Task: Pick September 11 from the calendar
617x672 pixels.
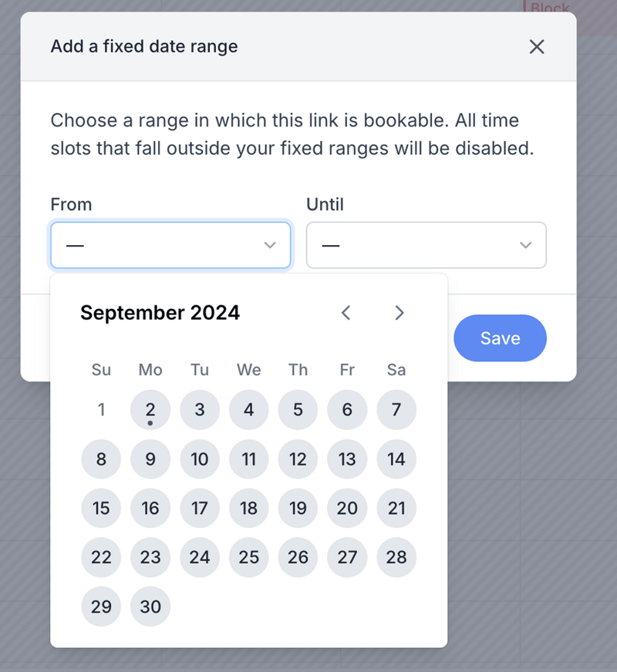Action: pos(248,459)
